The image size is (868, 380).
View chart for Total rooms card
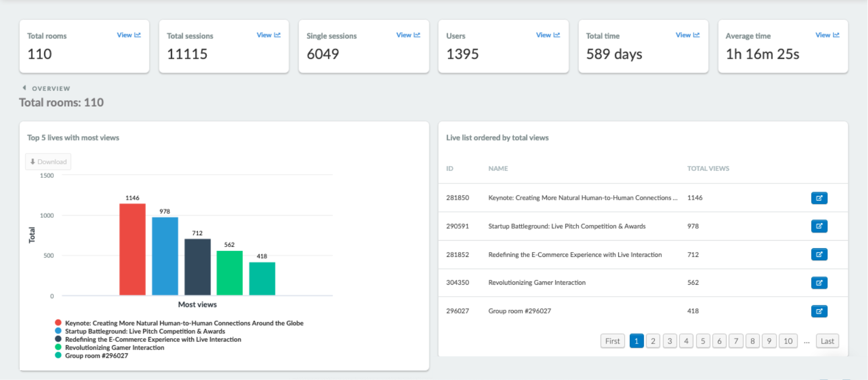pos(129,35)
